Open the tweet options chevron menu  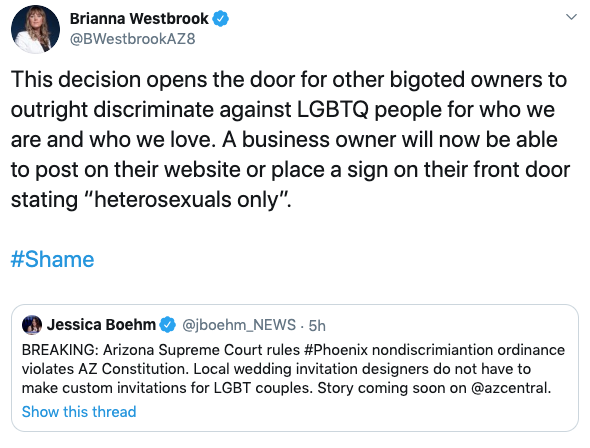tap(572, 17)
